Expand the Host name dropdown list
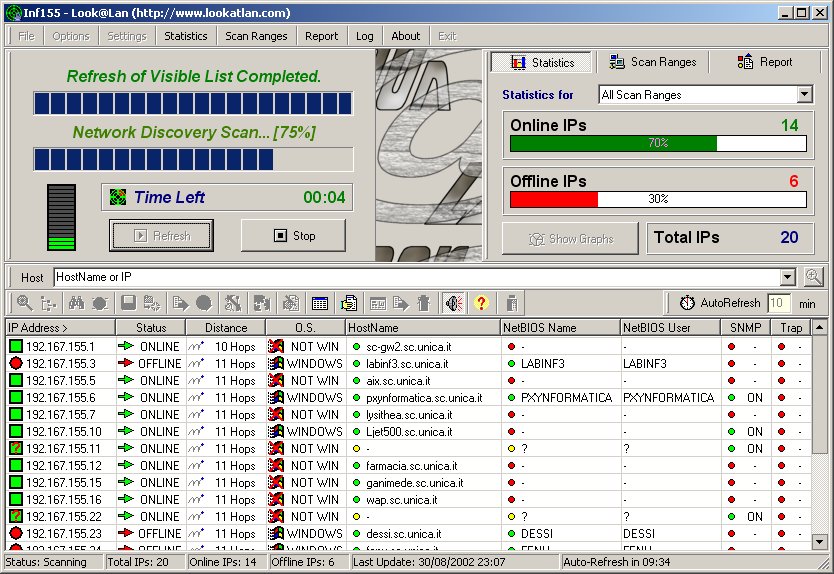Image resolution: width=834 pixels, height=574 pixels. (787, 277)
